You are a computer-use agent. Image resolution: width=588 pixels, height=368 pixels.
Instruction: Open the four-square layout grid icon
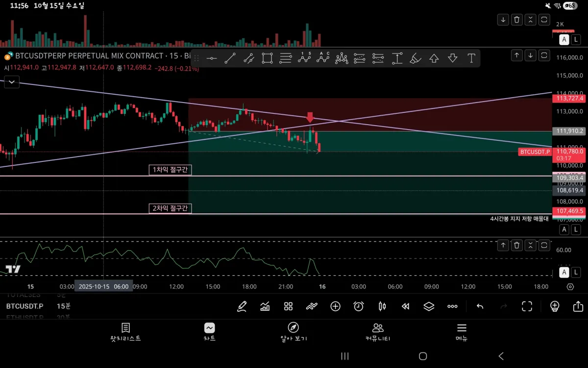[x=289, y=307]
